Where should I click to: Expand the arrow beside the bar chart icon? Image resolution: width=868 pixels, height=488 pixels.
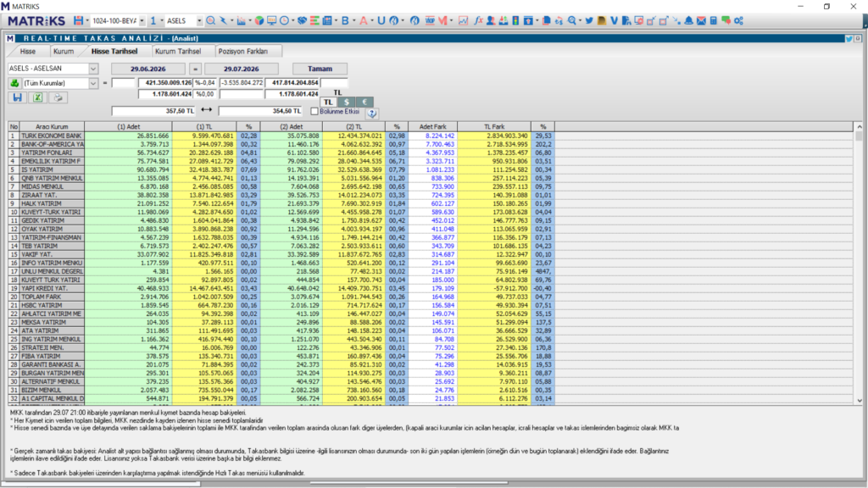click(249, 21)
